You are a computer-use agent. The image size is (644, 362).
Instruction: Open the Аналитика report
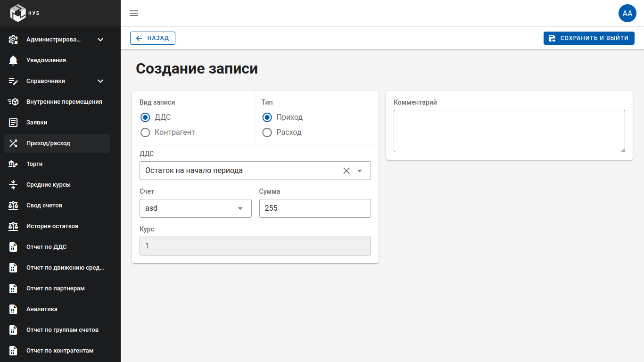coord(57,309)
